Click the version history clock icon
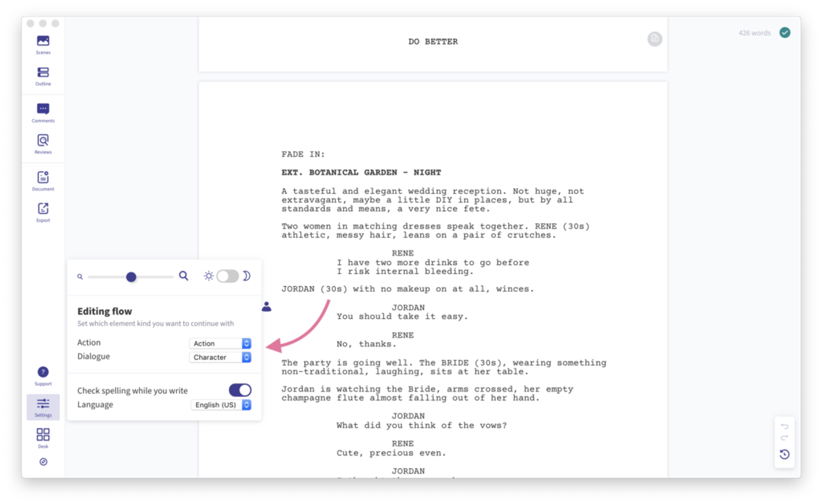The height and width of the screenshot is (504, 822). pyautogui.click(x=784, y=454)
